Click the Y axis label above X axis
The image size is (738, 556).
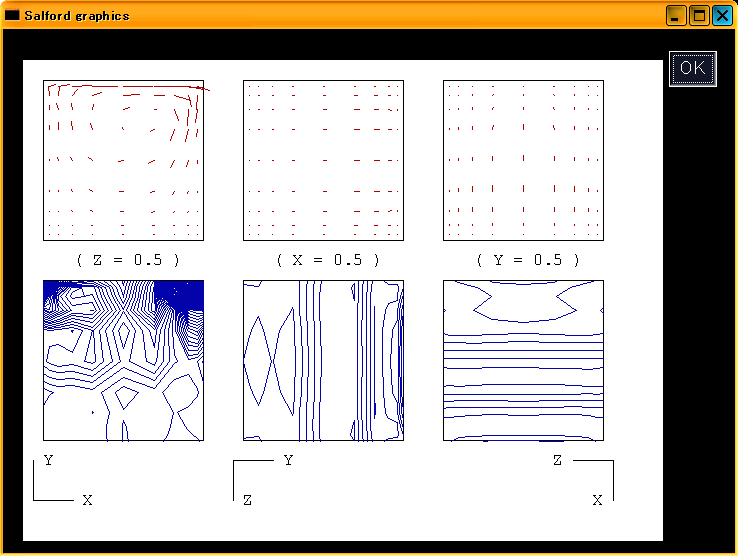tap(48, 460)
